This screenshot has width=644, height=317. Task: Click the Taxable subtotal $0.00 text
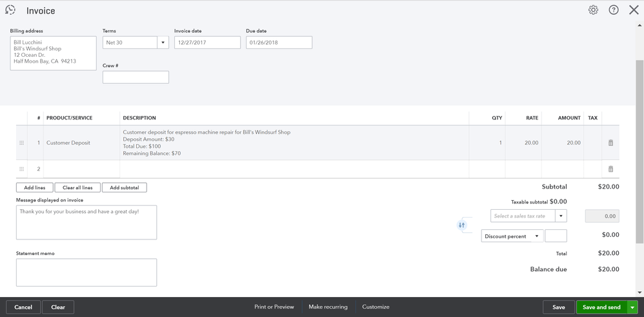point(539,202)
